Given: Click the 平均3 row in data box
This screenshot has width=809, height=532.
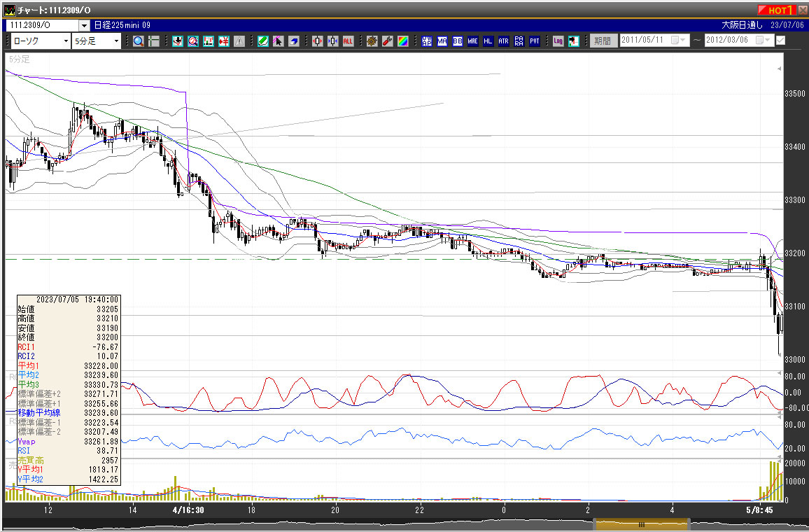Looking at the screenshot, I should 68,385.
